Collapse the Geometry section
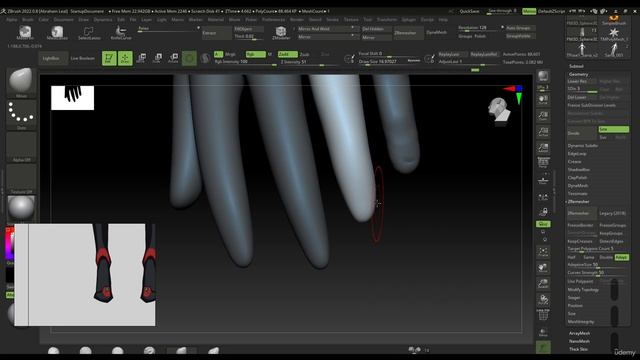Image resolution: width=640 pixels, height=360 pixels. tap(579, 74)
